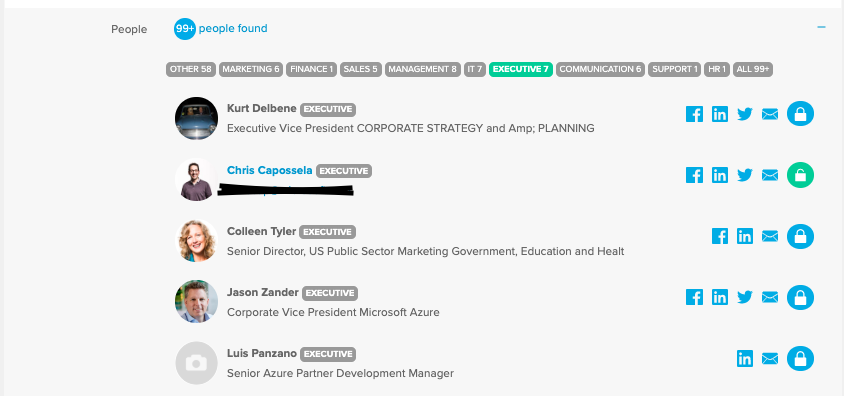Collapse the People section with minus icon
Image resolution: width=844 pixels, height=396 pixels.
(x=821, y=27)
